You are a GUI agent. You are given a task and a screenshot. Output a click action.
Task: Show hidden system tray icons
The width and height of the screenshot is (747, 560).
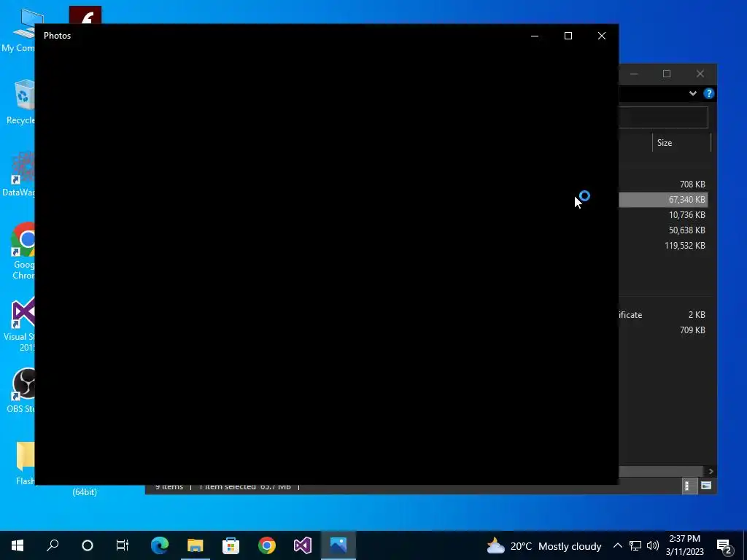(x=617, y=545)
